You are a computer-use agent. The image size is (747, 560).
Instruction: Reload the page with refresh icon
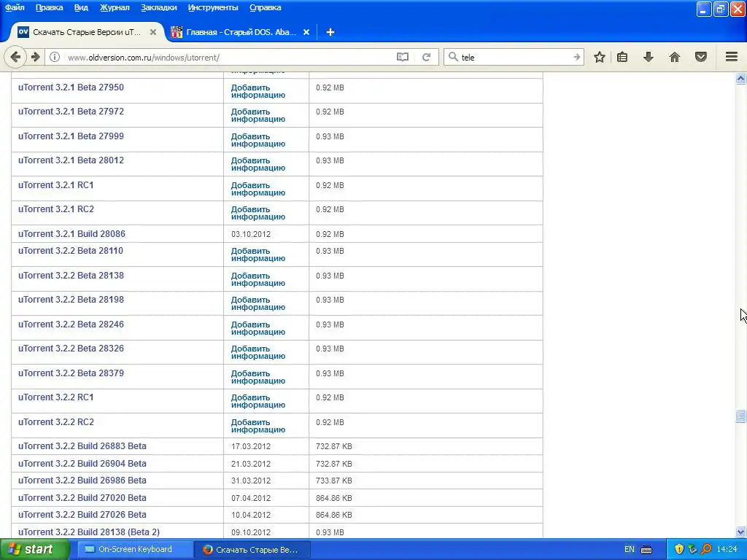426,57
